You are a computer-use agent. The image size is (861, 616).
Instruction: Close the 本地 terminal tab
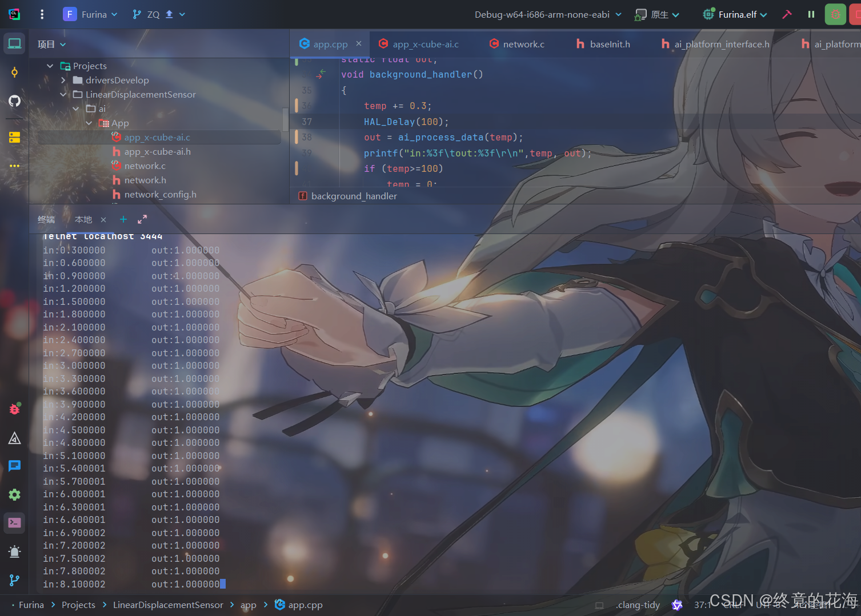(x=103, y=220)
